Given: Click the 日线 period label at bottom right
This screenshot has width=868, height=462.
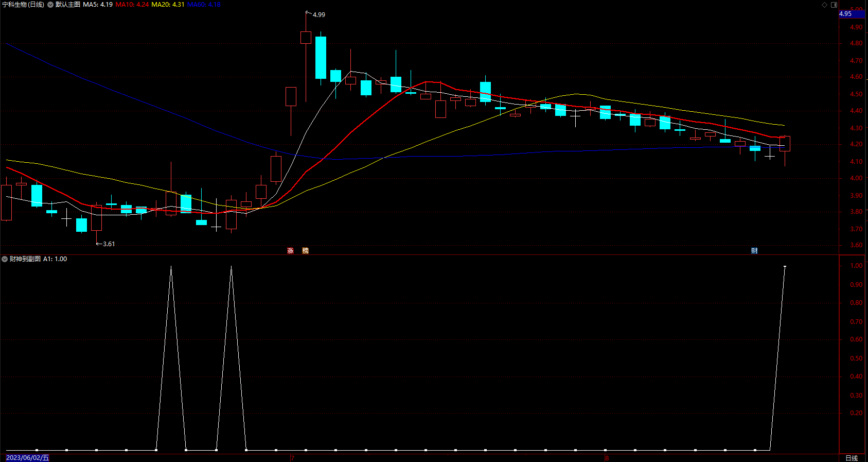Looking at the screenshot, I should point(852,458).
